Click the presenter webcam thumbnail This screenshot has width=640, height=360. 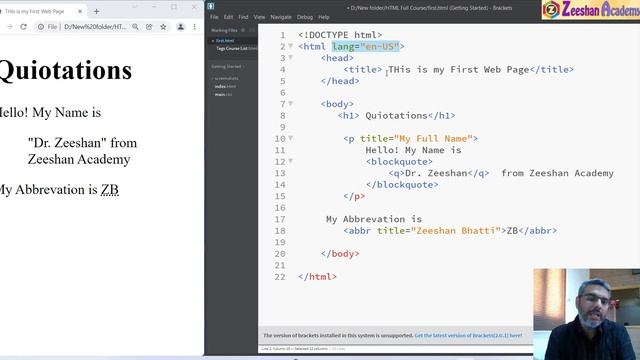587,314
